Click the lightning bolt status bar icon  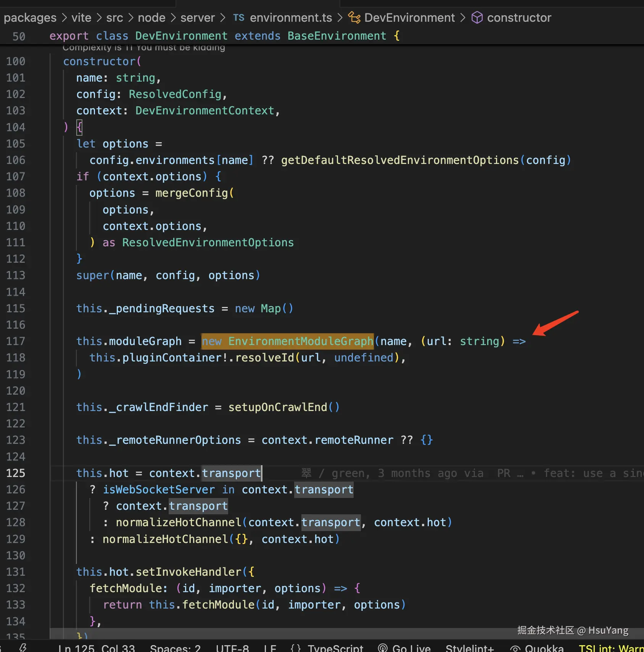coord(23,647)
